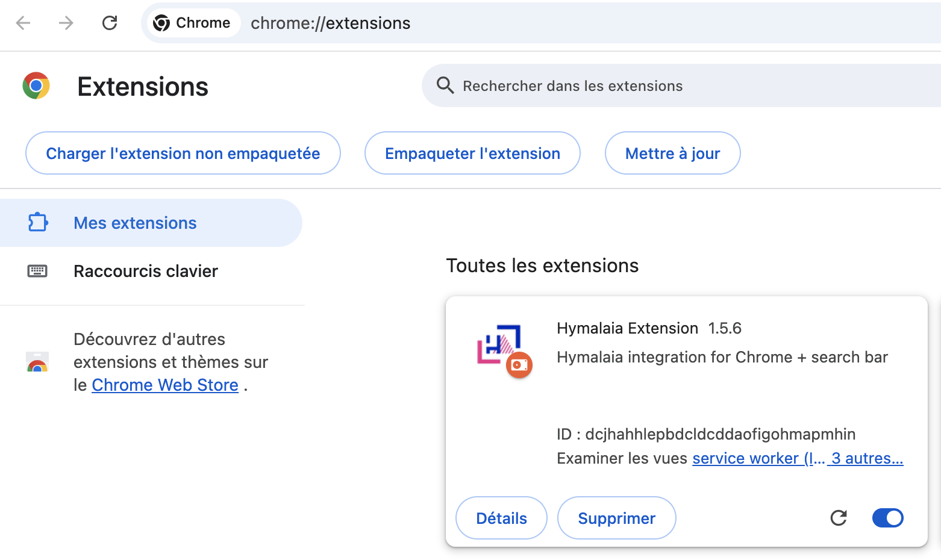Go back with the browser back arrow
The width and height of the screenshot is (941, 560).
(x=23, y=23)
